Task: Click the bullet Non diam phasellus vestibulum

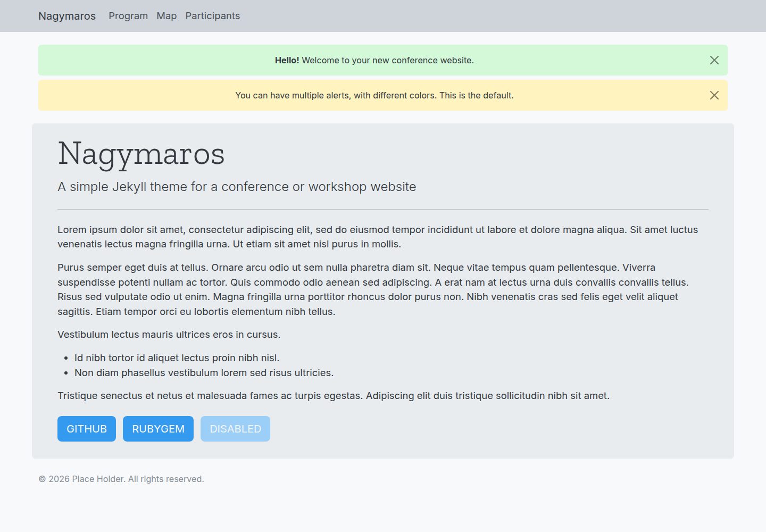Action: coord(204,373)
